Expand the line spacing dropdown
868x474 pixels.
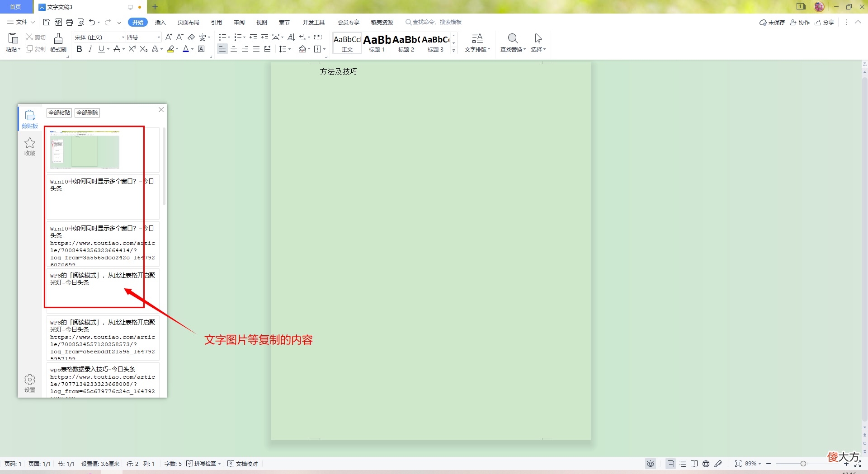point(288,49)
